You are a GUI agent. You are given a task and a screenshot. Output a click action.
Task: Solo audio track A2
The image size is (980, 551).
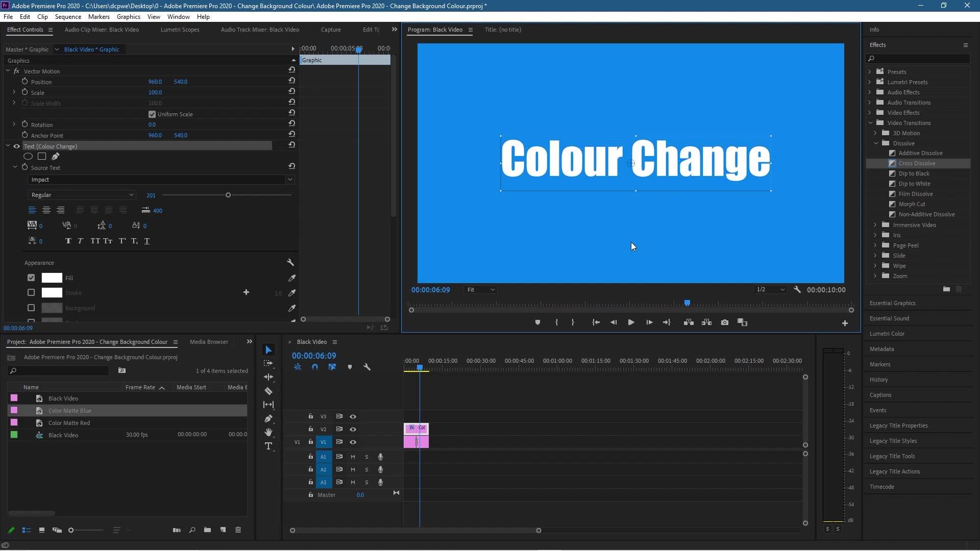[x=366, y=470]
